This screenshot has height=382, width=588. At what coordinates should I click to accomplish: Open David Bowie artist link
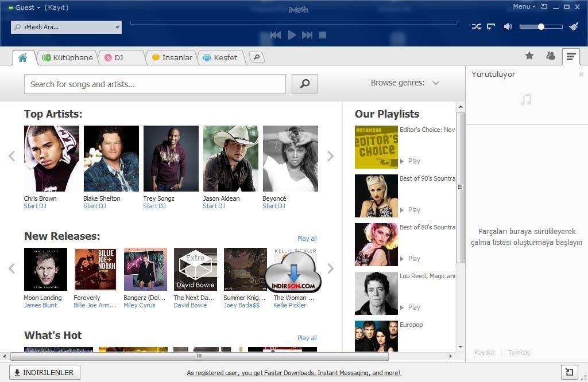(190, 305)
